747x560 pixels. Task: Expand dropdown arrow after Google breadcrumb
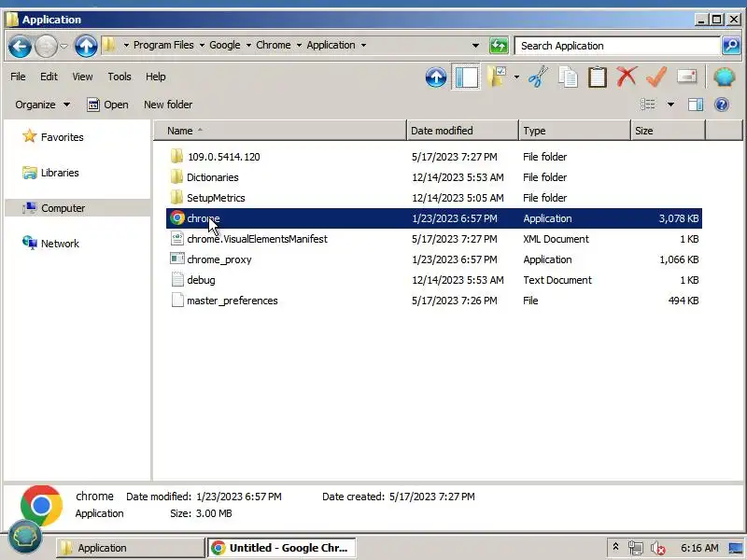pyautogui.click(x=248, y=45)
